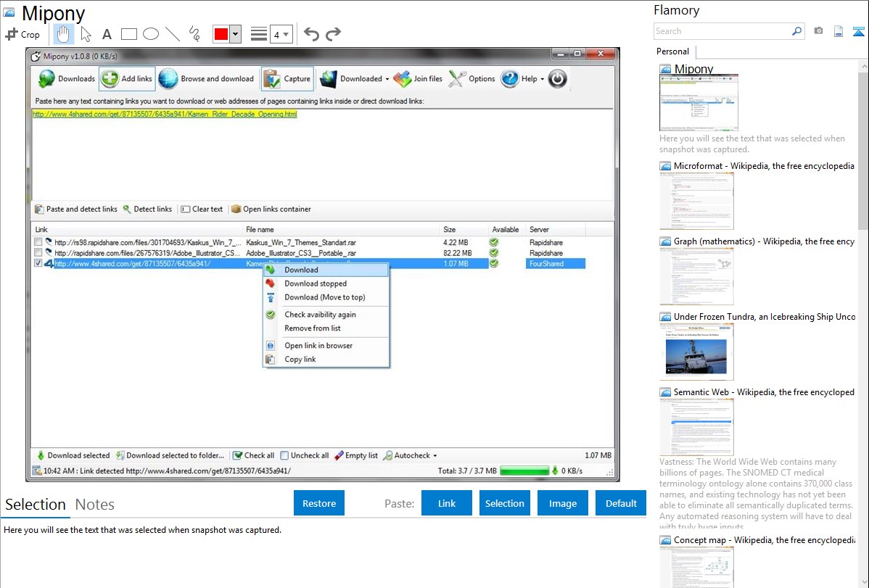Open the Personal tab
869x588 pixels.
[673, 51]
